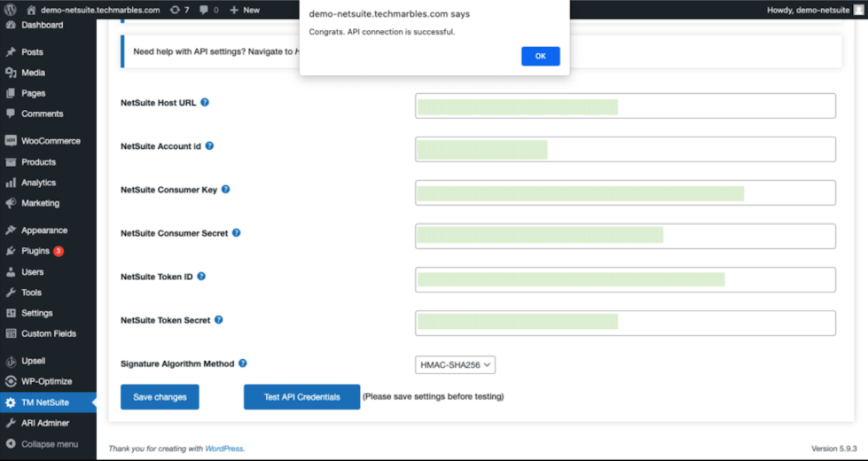Open the HMAC-SHA256 signature algorithm dropdown
Screen dimensions: 868x461
tap(455, 364)
